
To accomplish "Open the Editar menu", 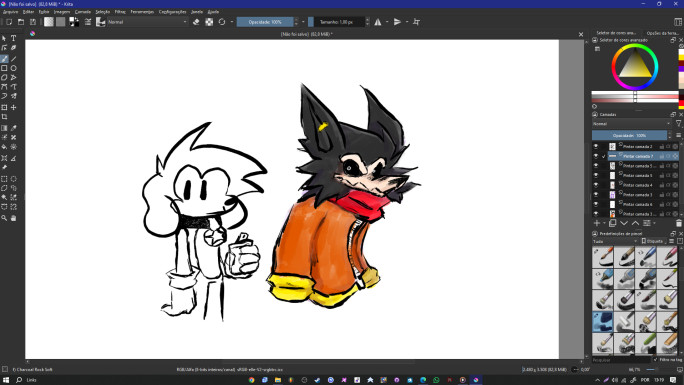I will 28,12.
